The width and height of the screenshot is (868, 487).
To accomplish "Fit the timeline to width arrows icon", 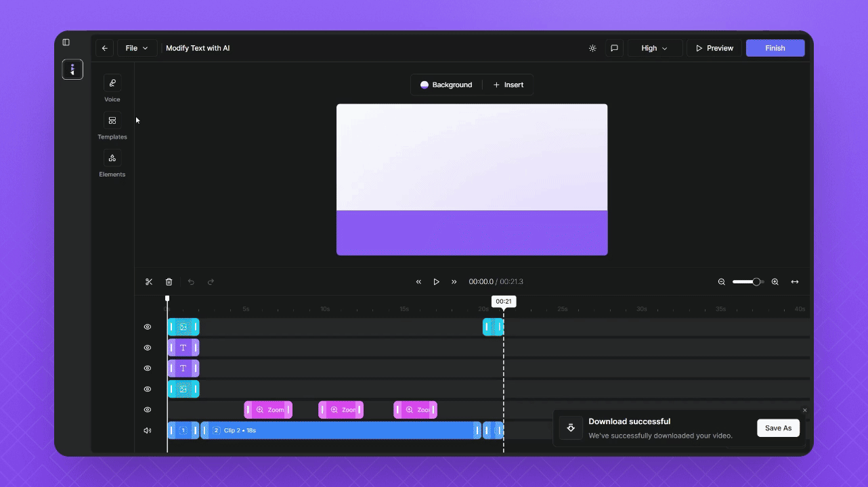I will tap(795, 282).
